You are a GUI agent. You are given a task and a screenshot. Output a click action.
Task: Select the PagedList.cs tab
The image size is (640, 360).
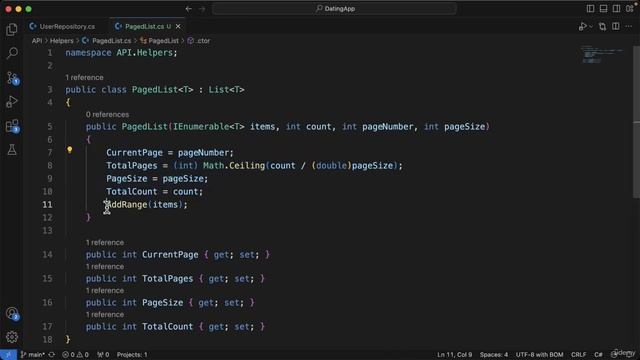144,27
